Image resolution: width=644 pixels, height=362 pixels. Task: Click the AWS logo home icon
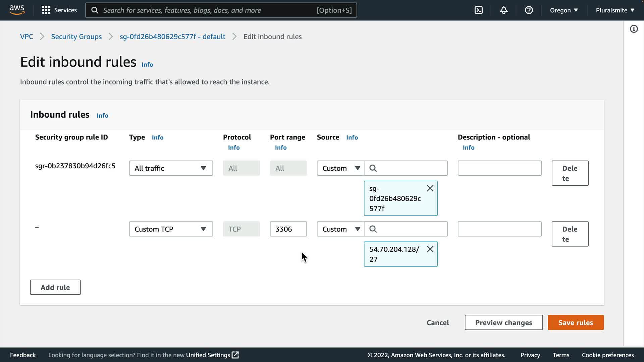[17, 10]
